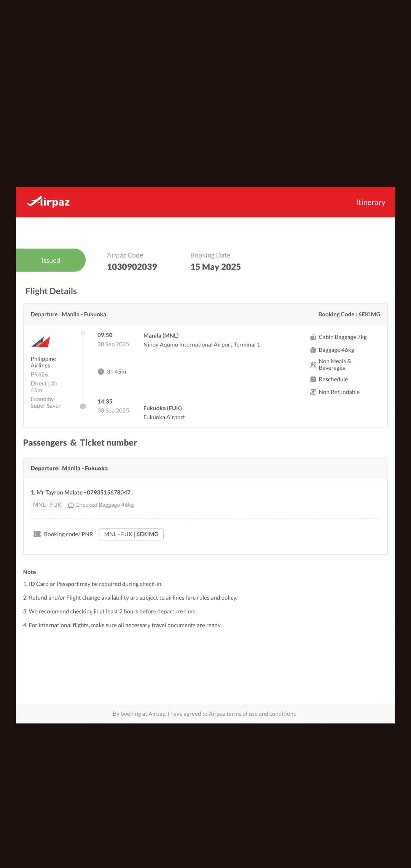Click the Non Meals & Beverages icon
Viewport: 411px width, 868px height.
click(313, 365)
